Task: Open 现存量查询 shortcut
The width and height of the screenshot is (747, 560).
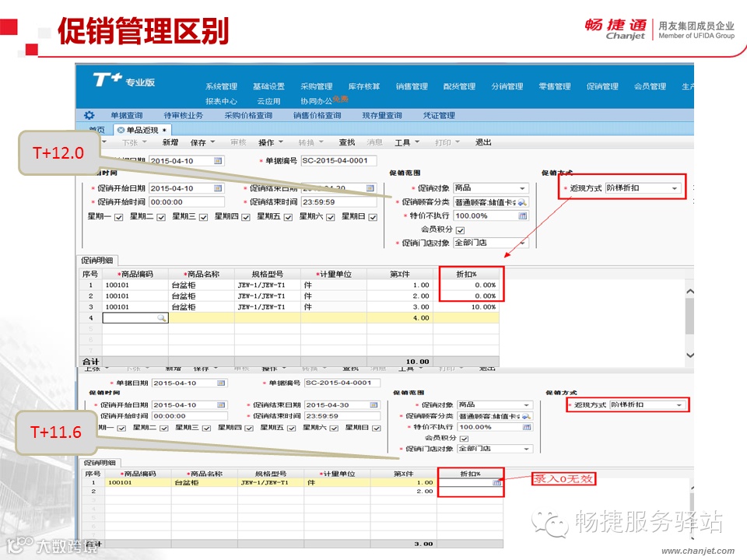Action: (382, 115)
